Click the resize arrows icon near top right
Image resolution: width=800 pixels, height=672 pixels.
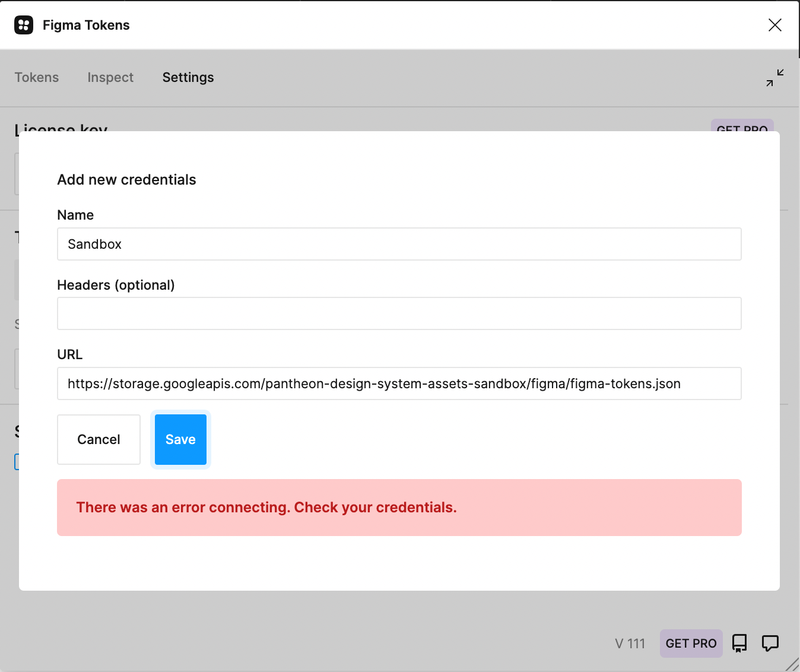[773, 77]
